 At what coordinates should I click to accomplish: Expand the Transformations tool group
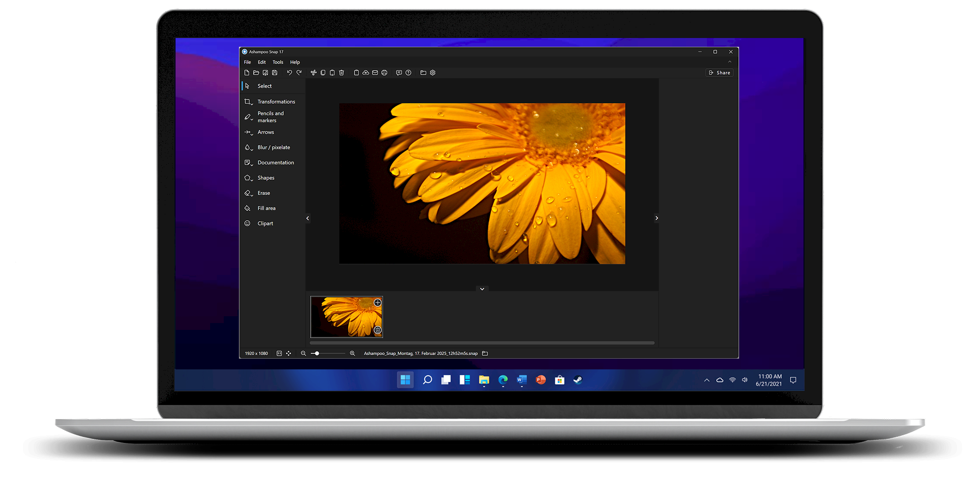tap(276, 102)
